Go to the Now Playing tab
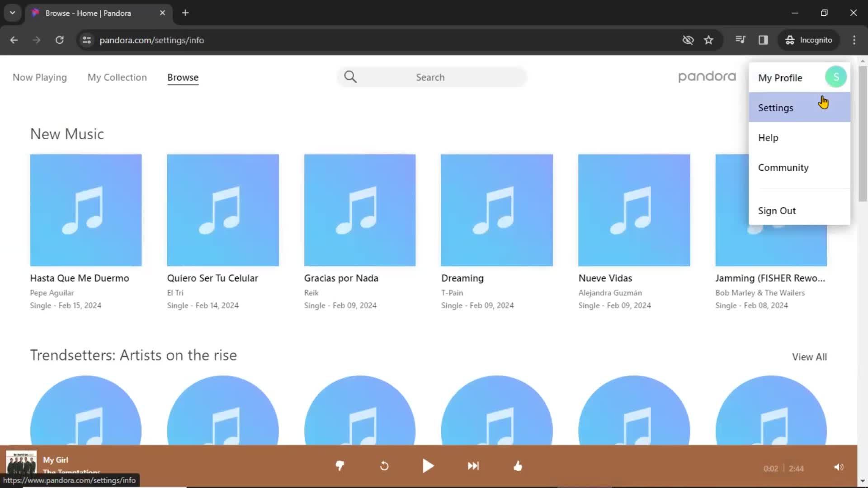This screenshot has height=488, width=868. pyautogui.click(x=40, y=77)
